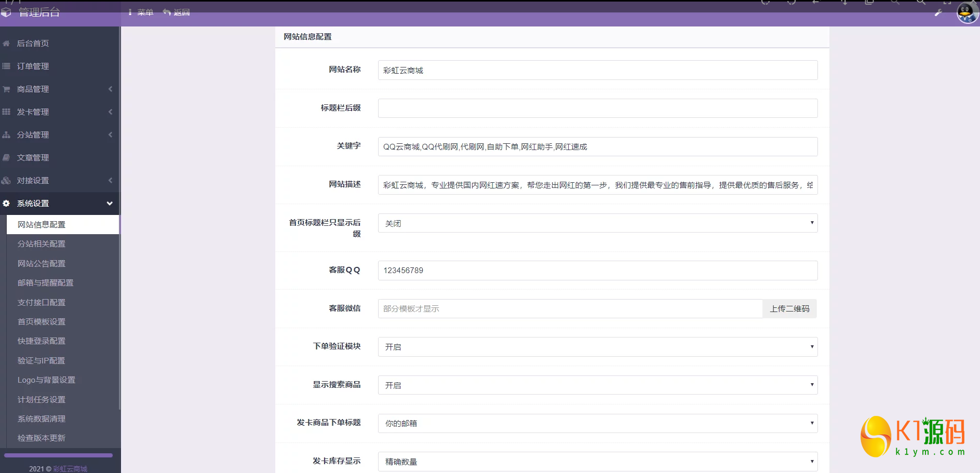Viewport: 980px width, 473px height.
Task: Click the shopping cart icon for 商品管理
Action: [6, 89]
